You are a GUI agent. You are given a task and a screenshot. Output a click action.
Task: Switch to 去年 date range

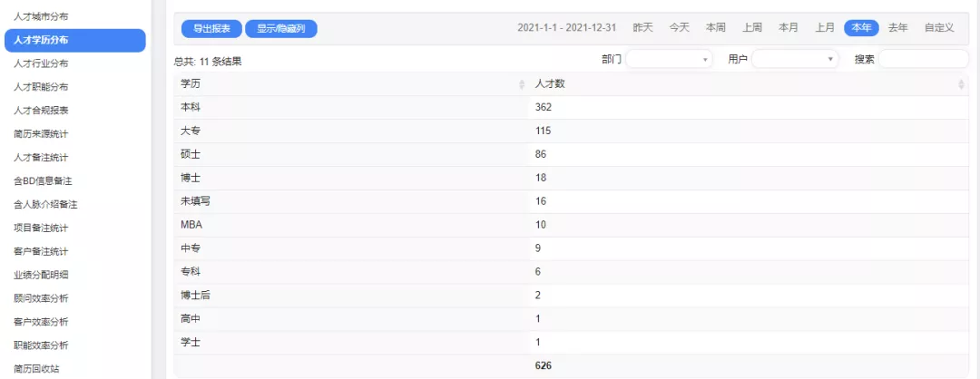click(x=897, y=28)
